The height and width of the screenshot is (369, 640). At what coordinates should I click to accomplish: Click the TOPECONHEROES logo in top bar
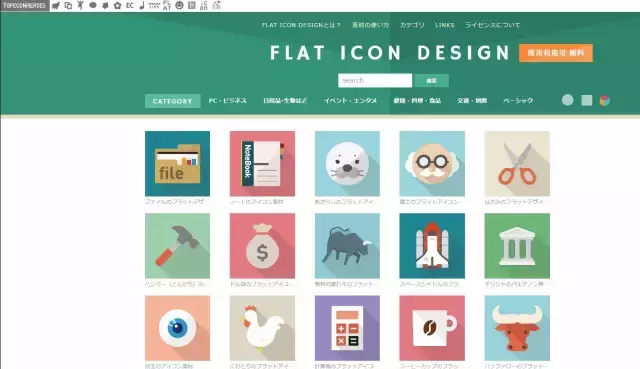tap(24, 6)
